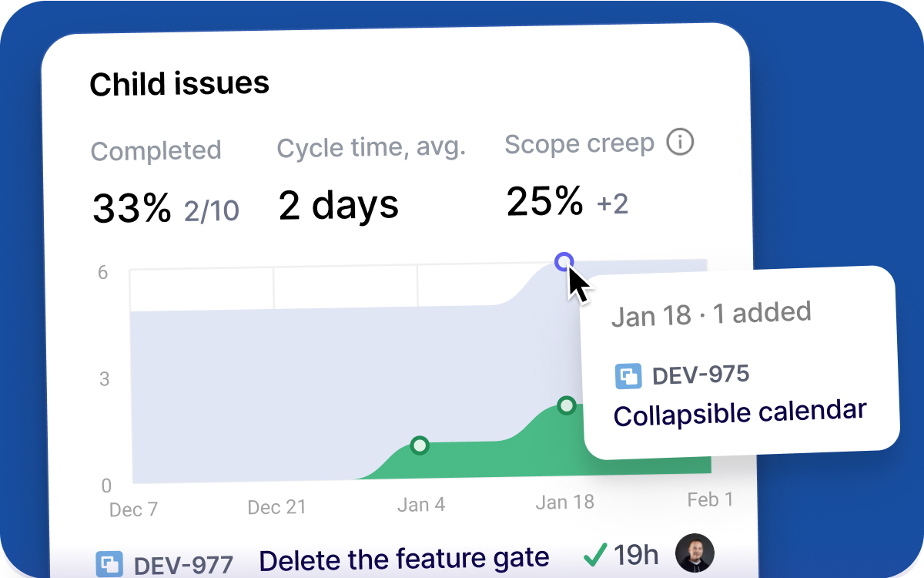Viewport: 924px width, 578px height.
Task: Click the green completion marker near Jan 4
Action: coord(420,445)
